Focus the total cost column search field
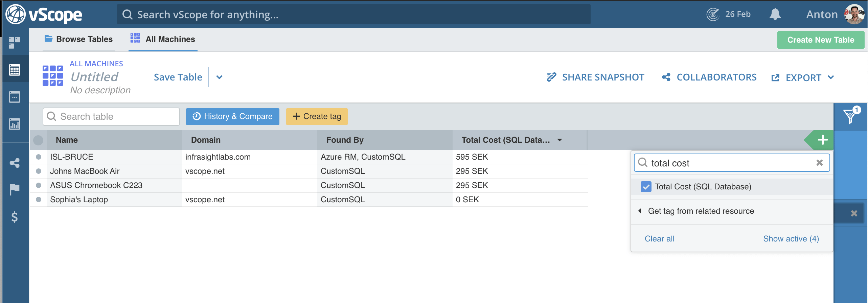Screen dimensions: 868x303 732,163
